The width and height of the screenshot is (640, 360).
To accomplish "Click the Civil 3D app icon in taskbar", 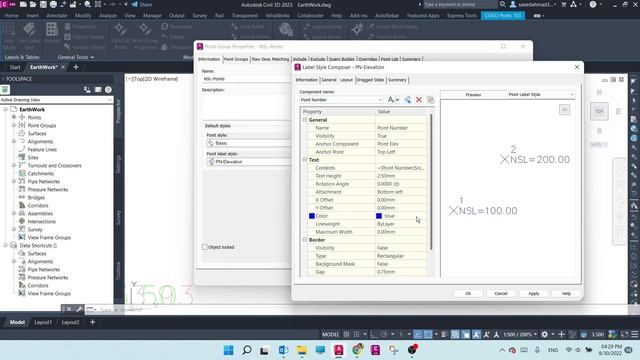I will click(375, 350).
